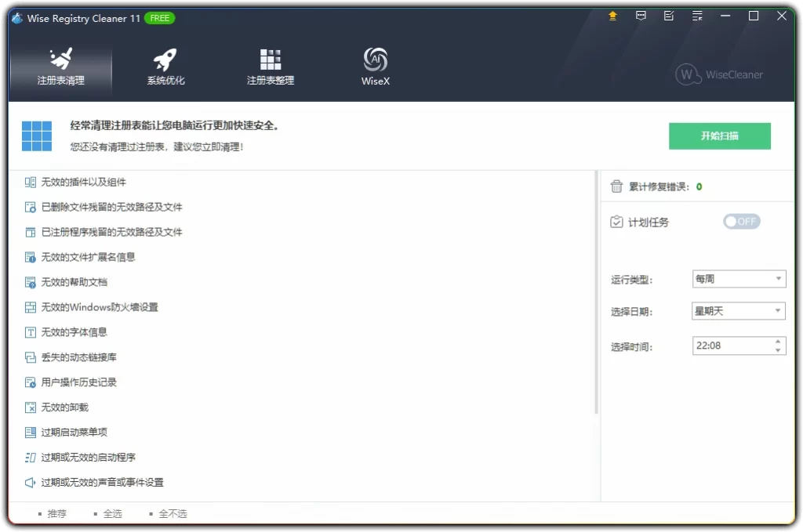Viewport: 803px width, 532px height.
Task: Open the 运行类型 frequency dropdown
Action: pos(738,278)
